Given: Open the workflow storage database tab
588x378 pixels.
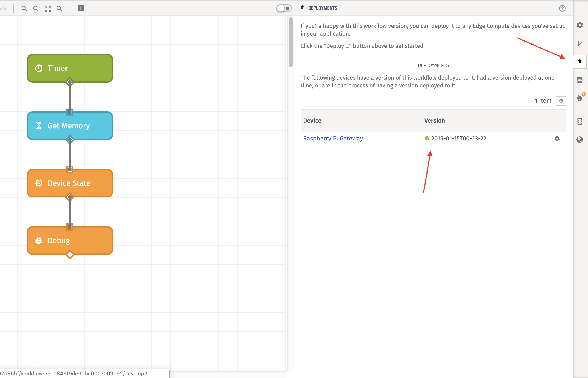Looking at the screenshot, I should click(580, 80).
